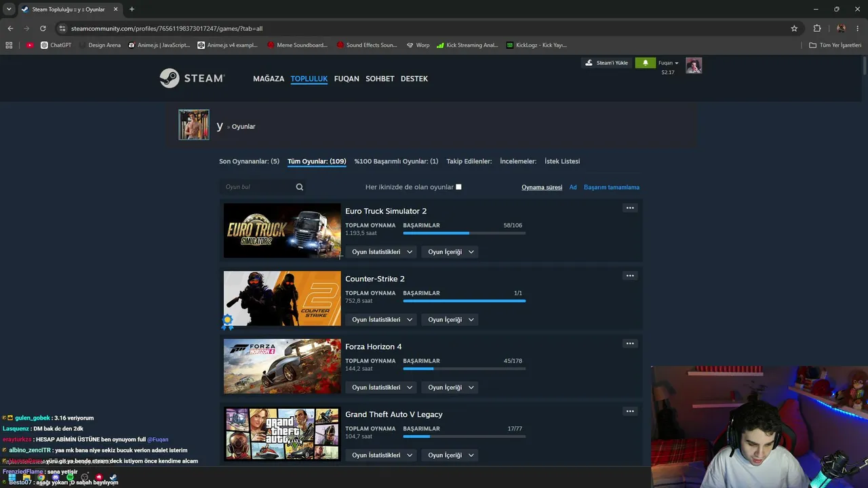The image size is (868, 488).
Task: Click the browser address bar URL
Action: click(167, 28)
